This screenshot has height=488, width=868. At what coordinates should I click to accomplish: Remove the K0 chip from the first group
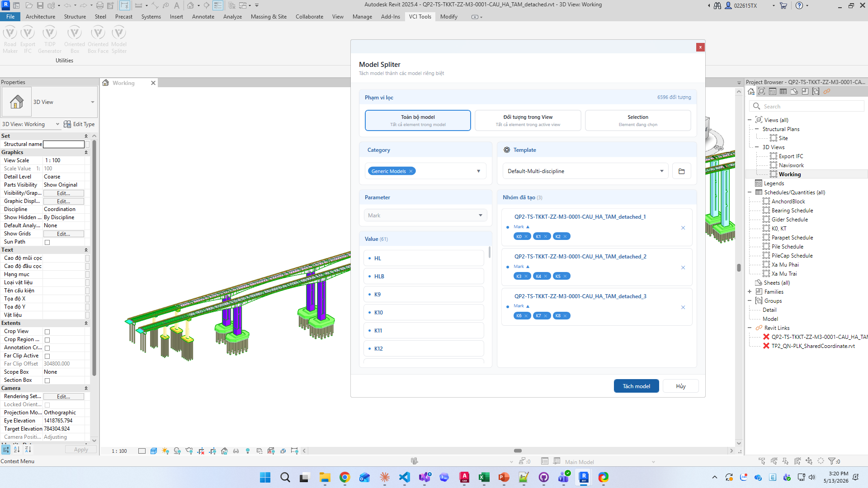coord(526,237)
